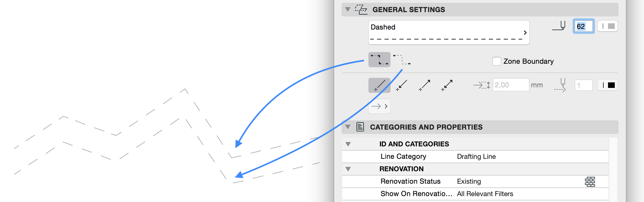Image resolution: width=644 pixels, height=202 pixels.
Task: Select the no-arrowhead line option
Action: [379, 85]
